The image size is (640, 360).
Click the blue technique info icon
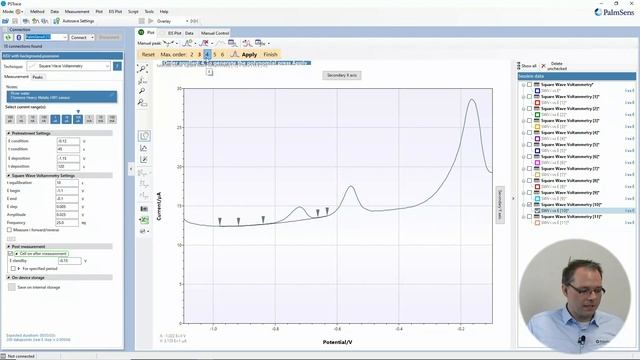click(117, 66)
